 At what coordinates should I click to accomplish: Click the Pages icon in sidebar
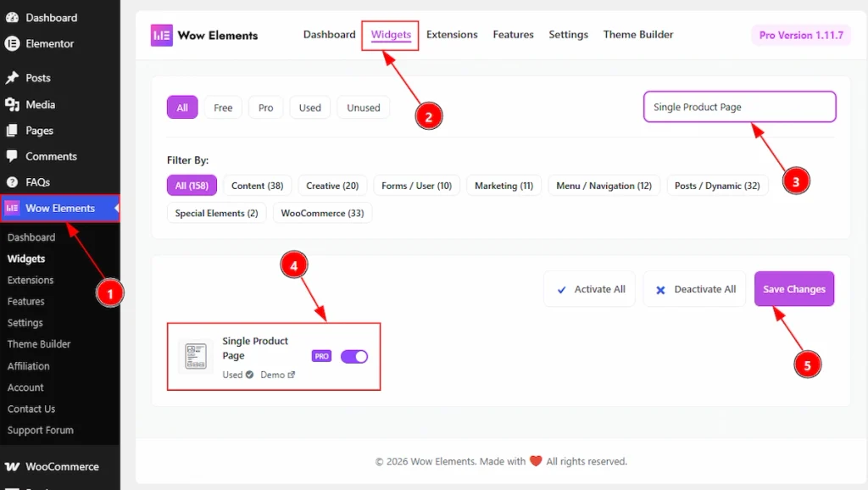click(x=12, y=131)
